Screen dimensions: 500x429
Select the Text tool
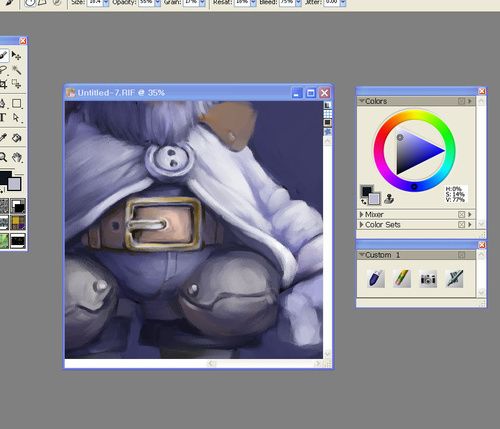point(3,117)
